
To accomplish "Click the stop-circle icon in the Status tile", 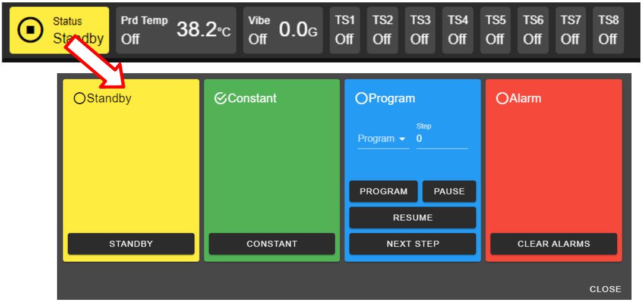I will point(30,30).
